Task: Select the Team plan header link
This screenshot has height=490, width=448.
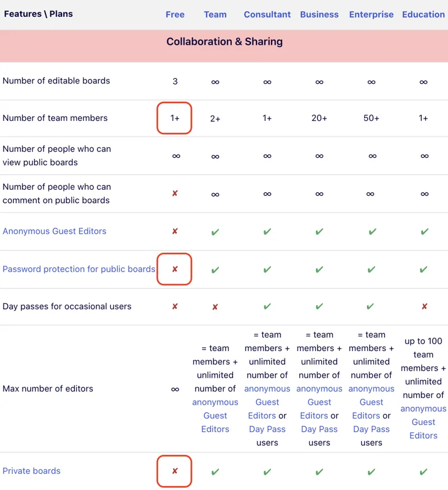Action: click(215, 15)
